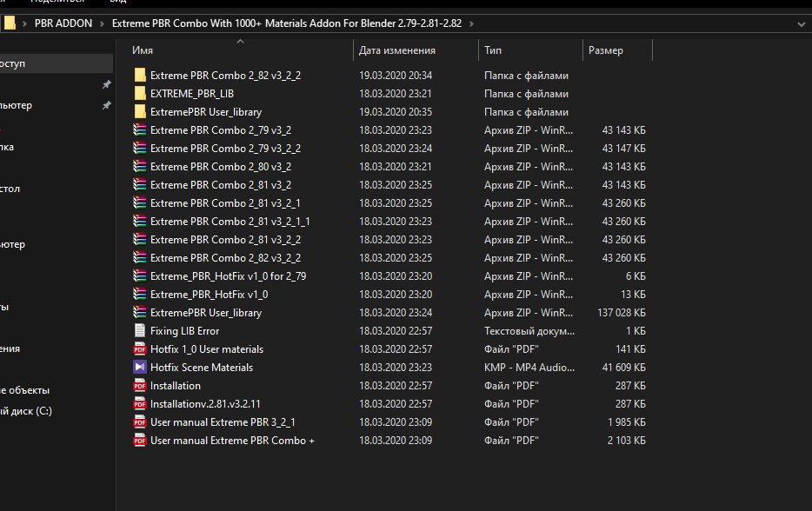Screen dimensions: 812x511
Task: Expand chevron after PBR ADDON breadcrumb
Action: pyautogui.click(x=102, y=23)
